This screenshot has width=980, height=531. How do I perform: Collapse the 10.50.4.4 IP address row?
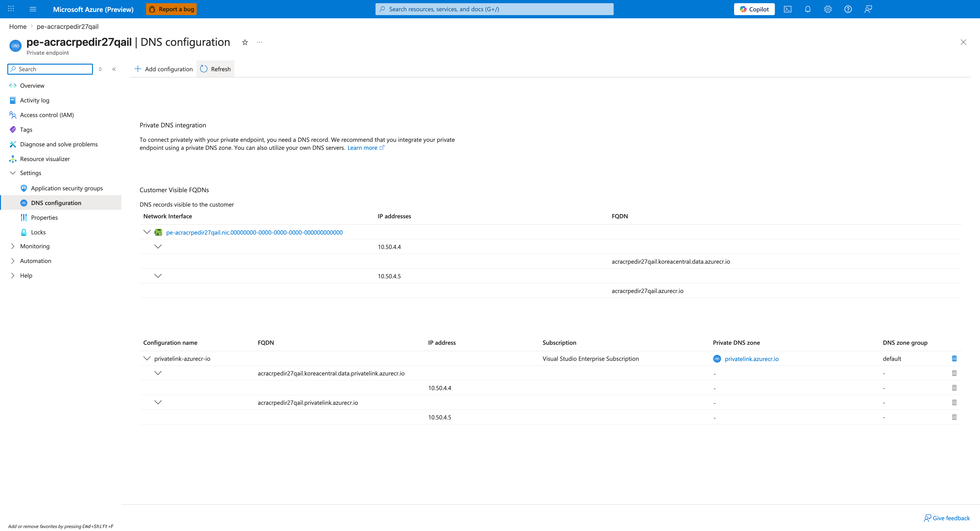pos(158,246)
